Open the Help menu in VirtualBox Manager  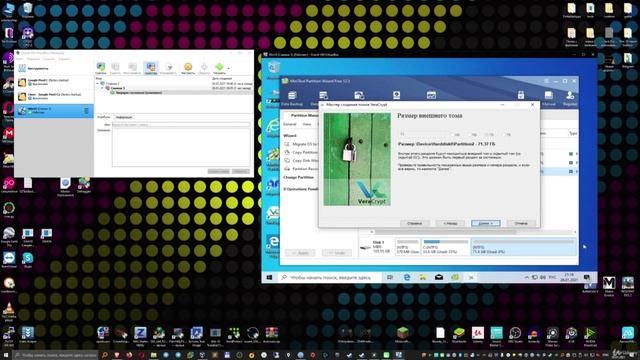click(x=64, y=59)
